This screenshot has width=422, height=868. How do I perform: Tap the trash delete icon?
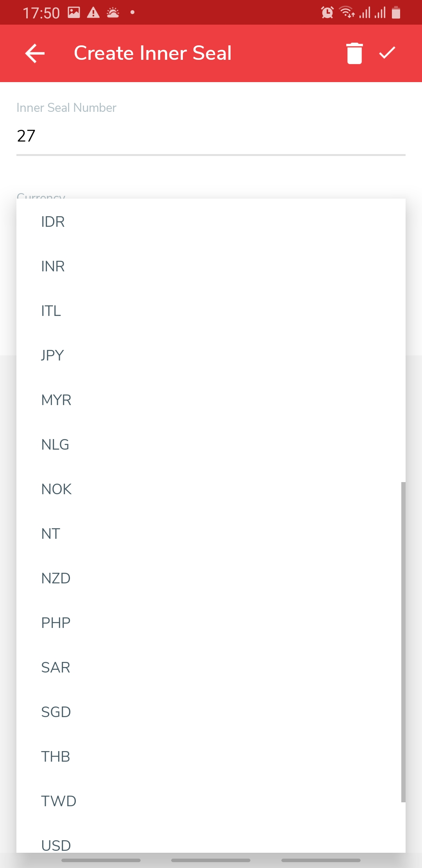(x=354, y=53)
